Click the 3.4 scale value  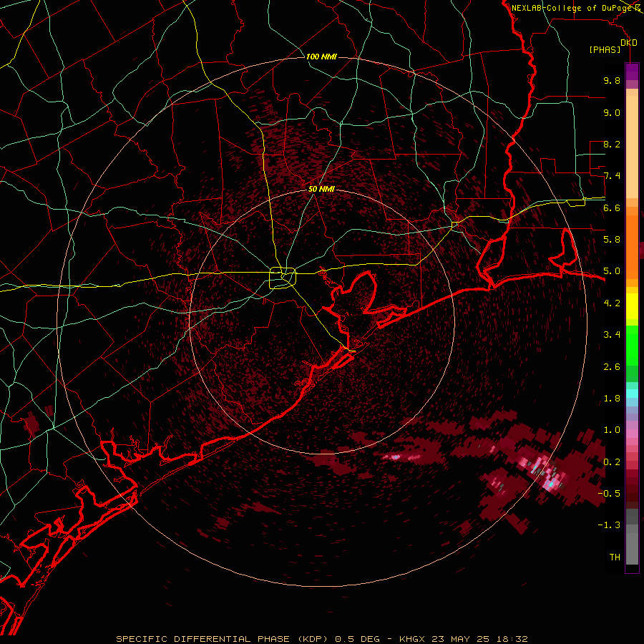[612, 334]
